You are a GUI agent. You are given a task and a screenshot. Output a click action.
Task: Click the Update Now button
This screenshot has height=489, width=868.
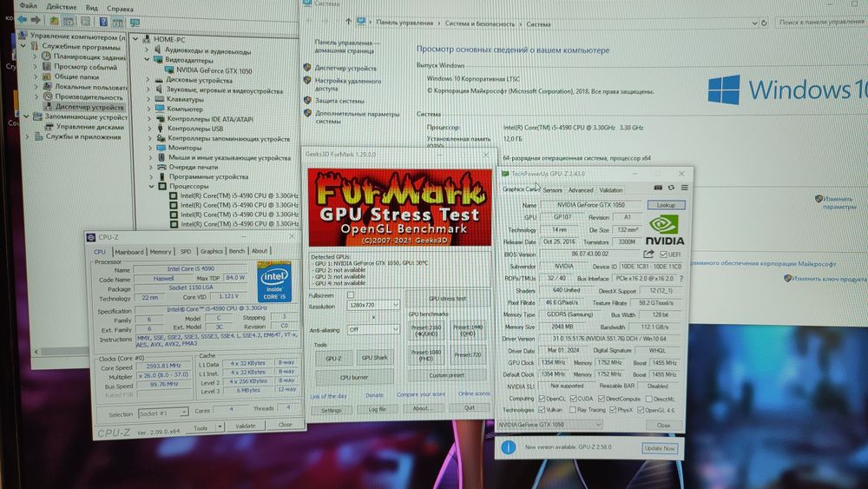click(x=660, y=448)
